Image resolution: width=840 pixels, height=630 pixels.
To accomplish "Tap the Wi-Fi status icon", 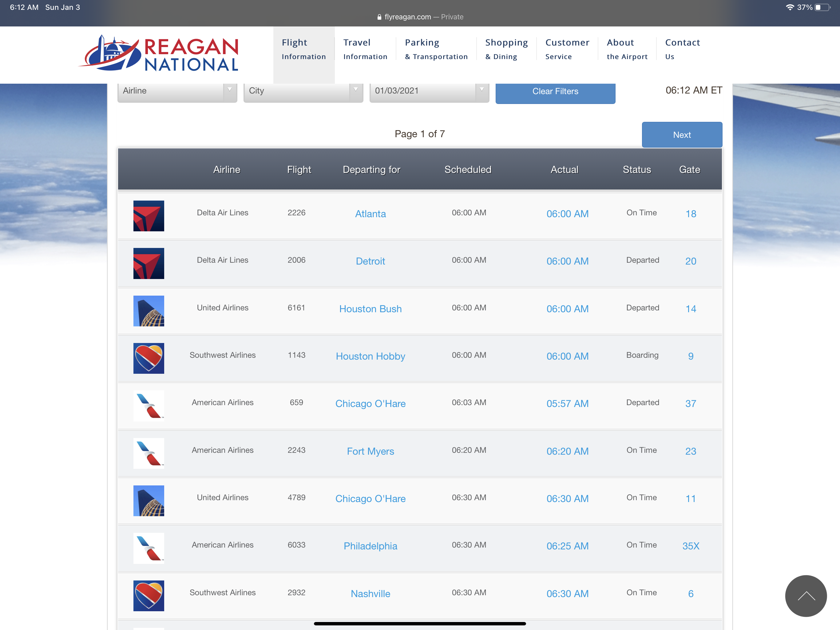I will 790,7.
